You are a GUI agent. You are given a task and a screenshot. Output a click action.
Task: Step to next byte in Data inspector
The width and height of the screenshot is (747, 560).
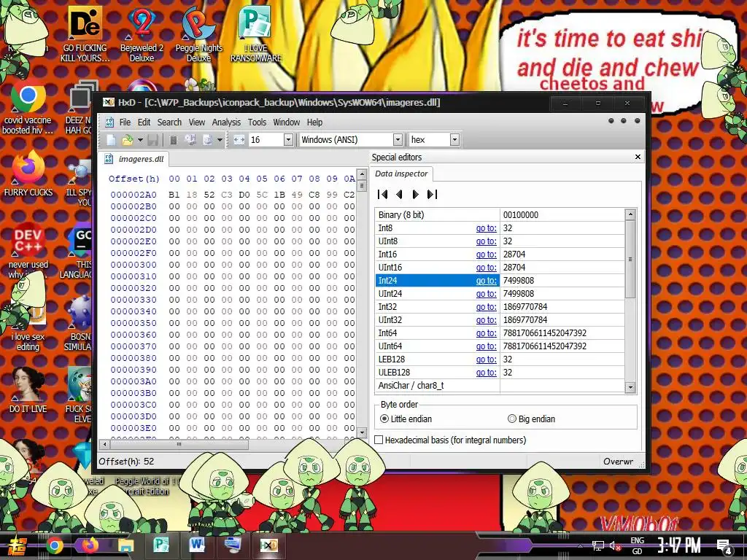[415, 194]
